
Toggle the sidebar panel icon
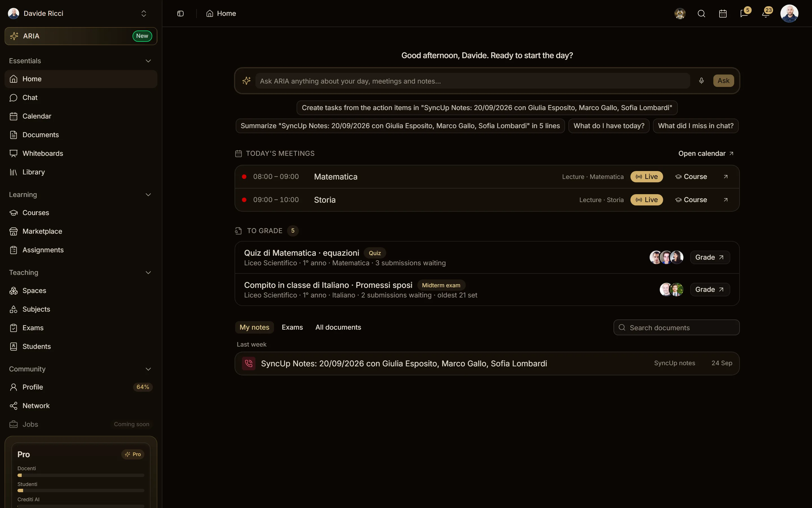(x=180, y=14)
